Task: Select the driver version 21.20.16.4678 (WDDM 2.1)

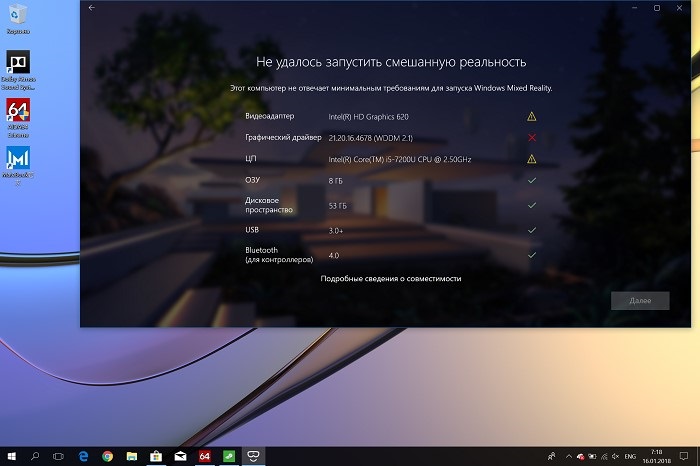Action: tap(371, 138)
